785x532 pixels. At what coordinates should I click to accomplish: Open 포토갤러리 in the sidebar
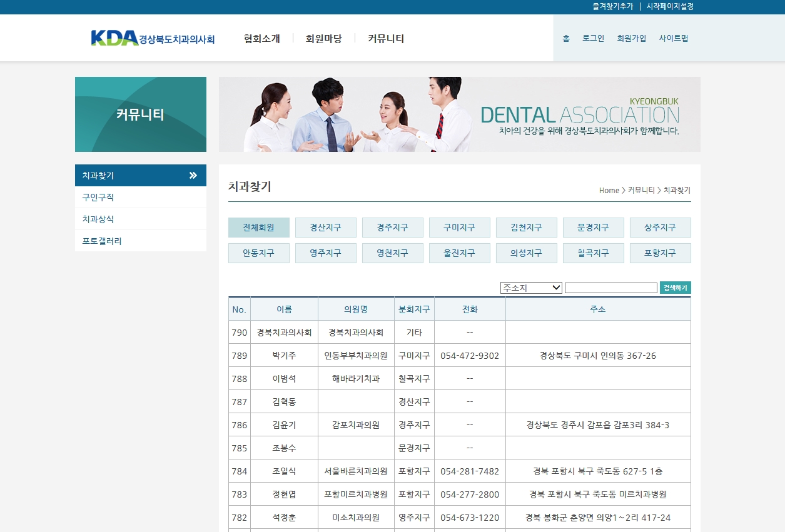pyautogui.click(x=141, y=241)
